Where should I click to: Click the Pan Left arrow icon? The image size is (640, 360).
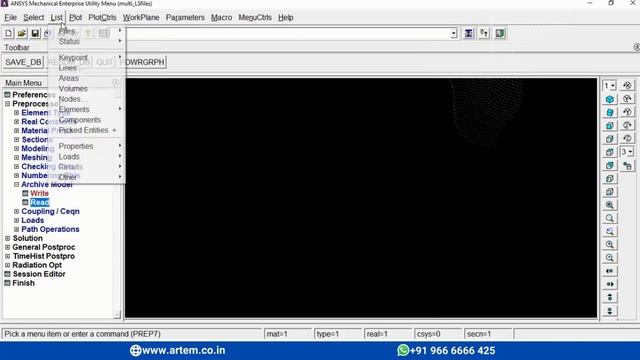coord(610,271)
